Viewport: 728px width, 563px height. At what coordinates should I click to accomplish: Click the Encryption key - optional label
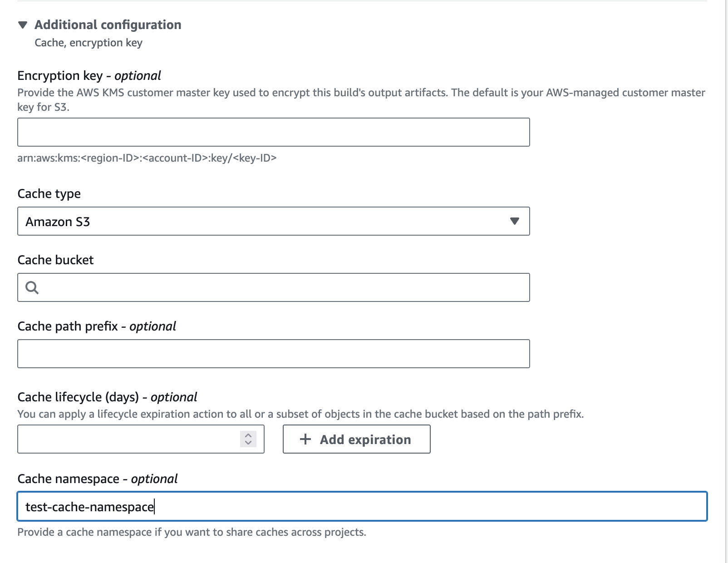(x=89, y=75)
